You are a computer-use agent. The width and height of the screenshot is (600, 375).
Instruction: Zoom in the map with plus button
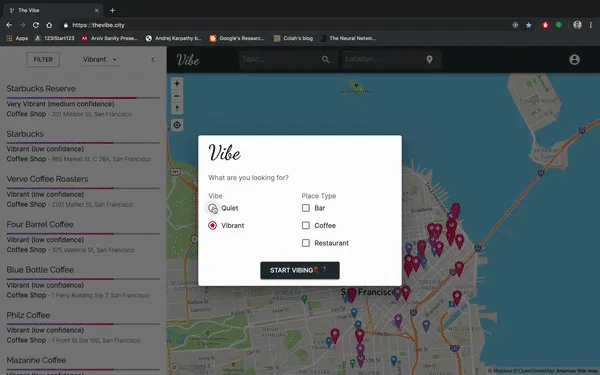(177, 83)
